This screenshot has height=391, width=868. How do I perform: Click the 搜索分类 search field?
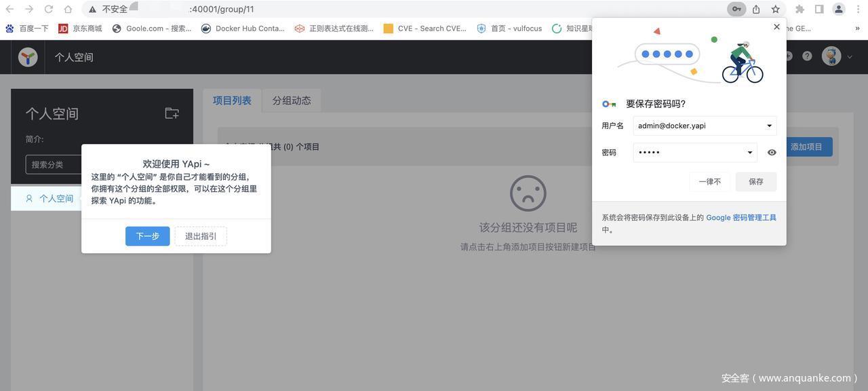pos(54,165)
